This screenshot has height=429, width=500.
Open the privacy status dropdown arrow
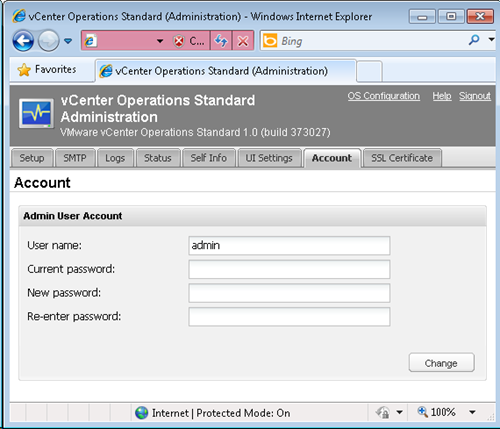(399, 413)
